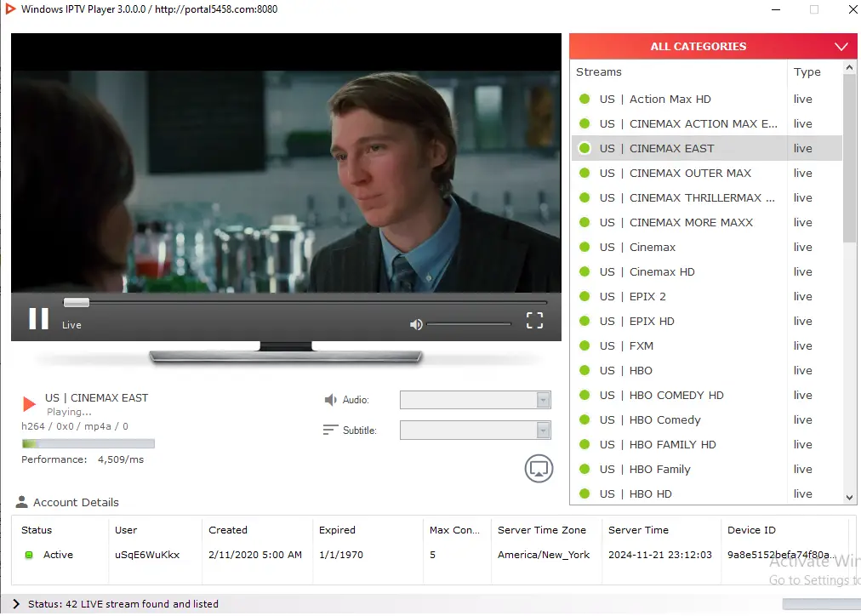Click the stream list scroll up arrow
Image resolution: width=861 pixels, height=616 pixels.
pos(849,67)
